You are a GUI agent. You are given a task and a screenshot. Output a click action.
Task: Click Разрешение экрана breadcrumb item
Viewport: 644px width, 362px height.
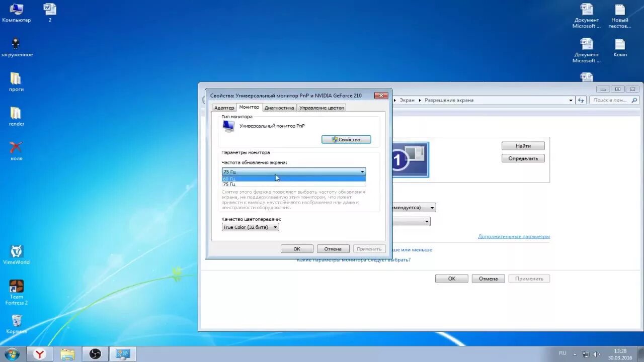point(449,100)
